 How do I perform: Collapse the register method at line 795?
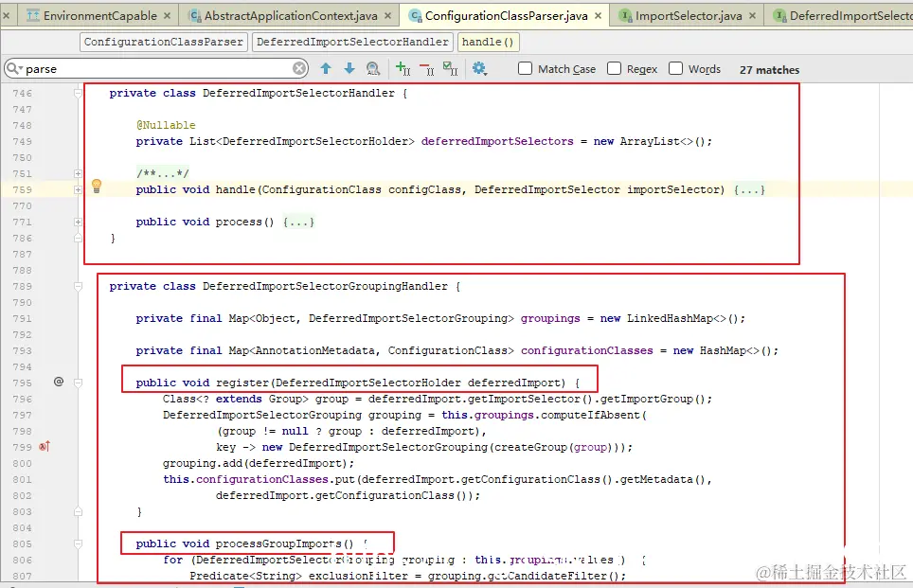click(x=78, y=383)
